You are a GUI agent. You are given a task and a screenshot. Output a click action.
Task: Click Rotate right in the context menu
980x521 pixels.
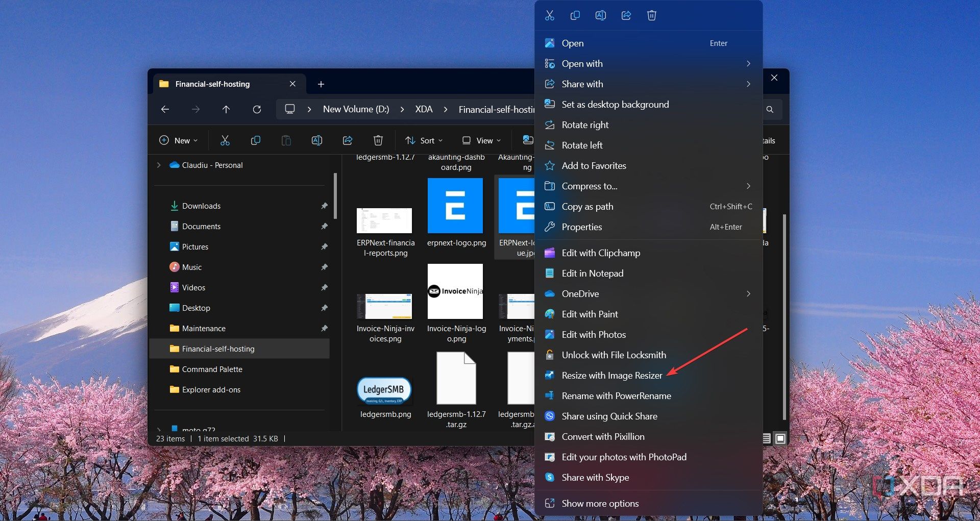[x=648, y=125]
